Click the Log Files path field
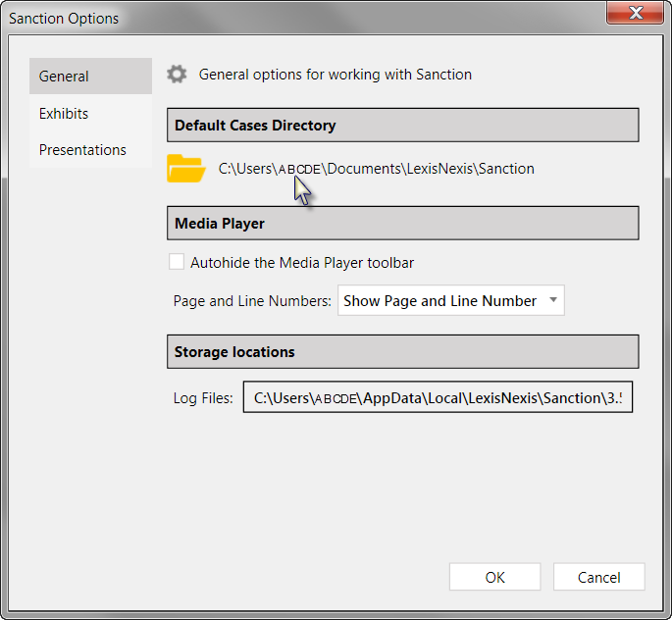This screenshot has height=620, width=672. click(x=438, y=397)
